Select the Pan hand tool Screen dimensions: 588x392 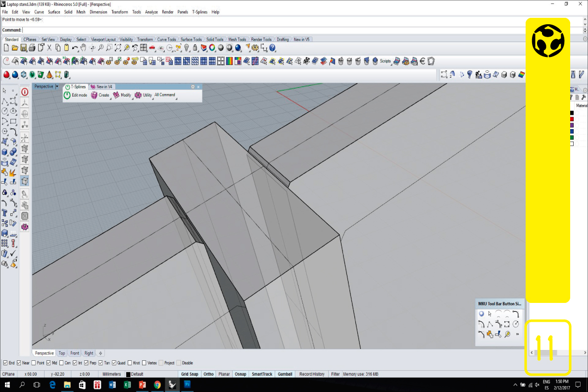click(x=83, y=48)
